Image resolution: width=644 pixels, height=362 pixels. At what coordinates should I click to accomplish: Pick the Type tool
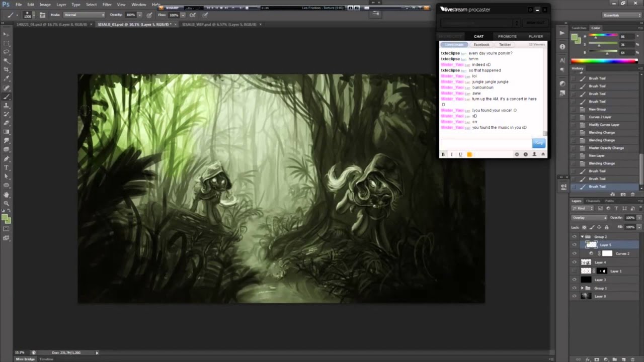(6, 167)
